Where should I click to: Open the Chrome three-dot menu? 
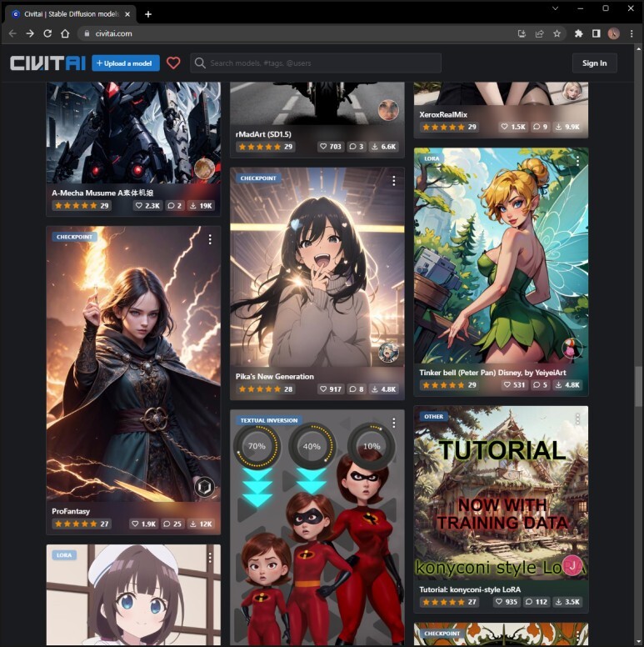[632, 33]
